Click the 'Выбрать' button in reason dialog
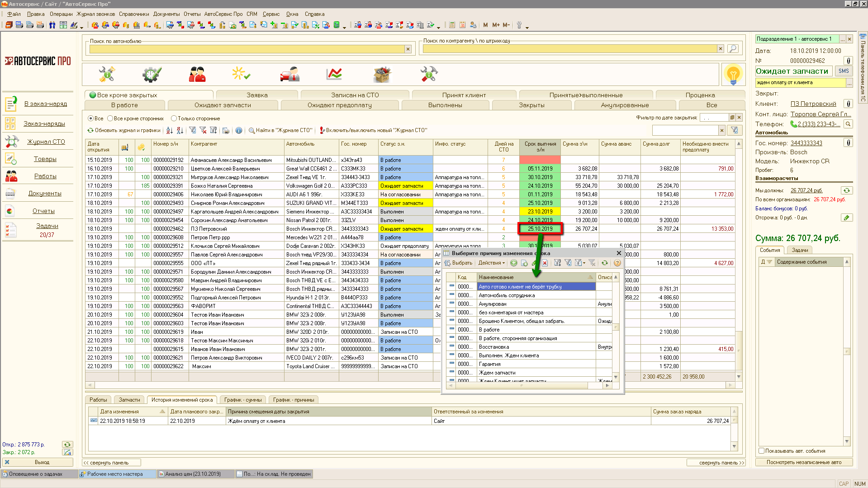The width and height of the screenshot is (868, 488). (459, 263)
